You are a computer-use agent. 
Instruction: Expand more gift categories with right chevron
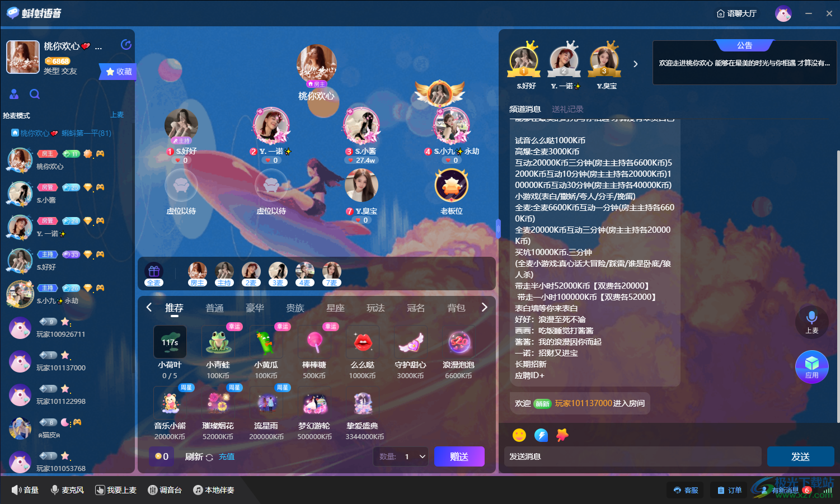click(x=485, y=307)
